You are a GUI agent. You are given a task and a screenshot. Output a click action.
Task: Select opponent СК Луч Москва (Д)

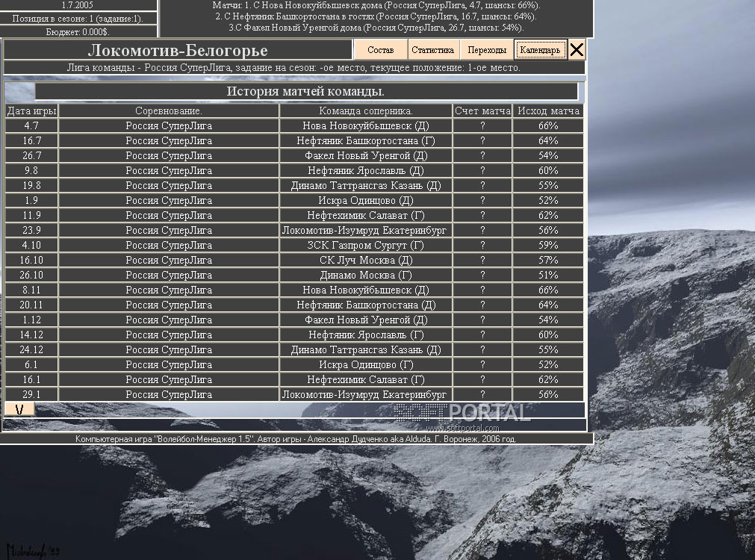point(366,260)
